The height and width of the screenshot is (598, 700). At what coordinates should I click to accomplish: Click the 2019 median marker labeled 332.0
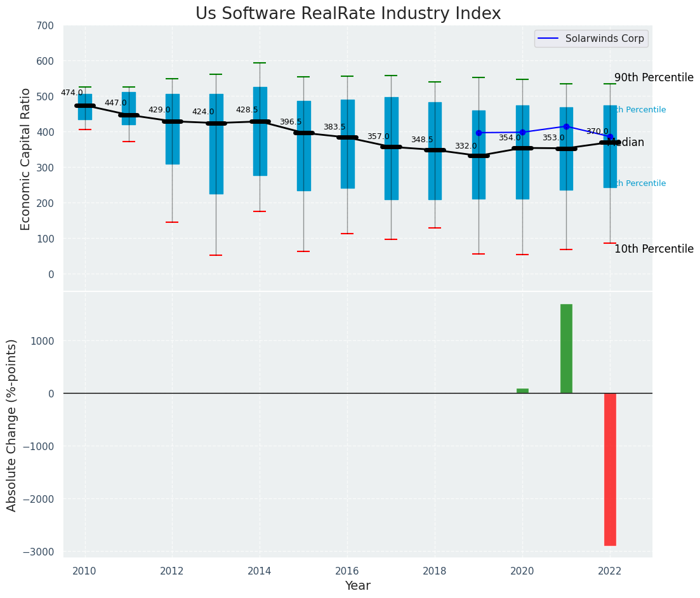479,156
